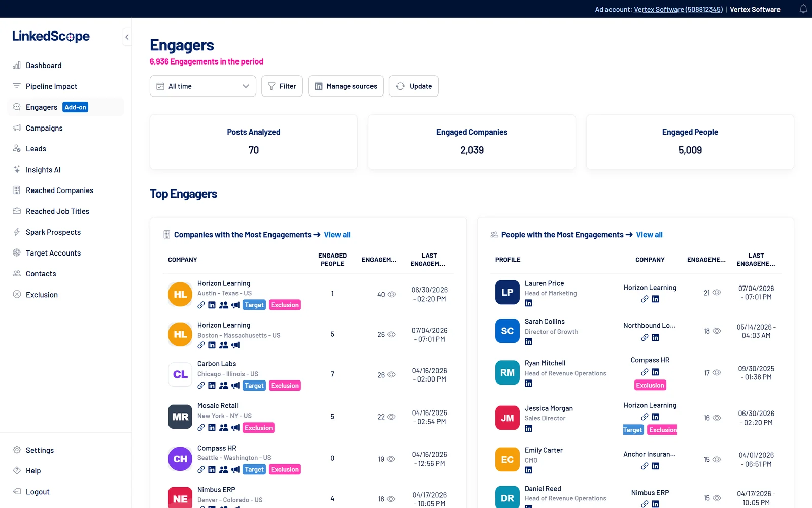Click the link icon under Compass HR for Ryan Mitchell

click(x=645, y=372)
